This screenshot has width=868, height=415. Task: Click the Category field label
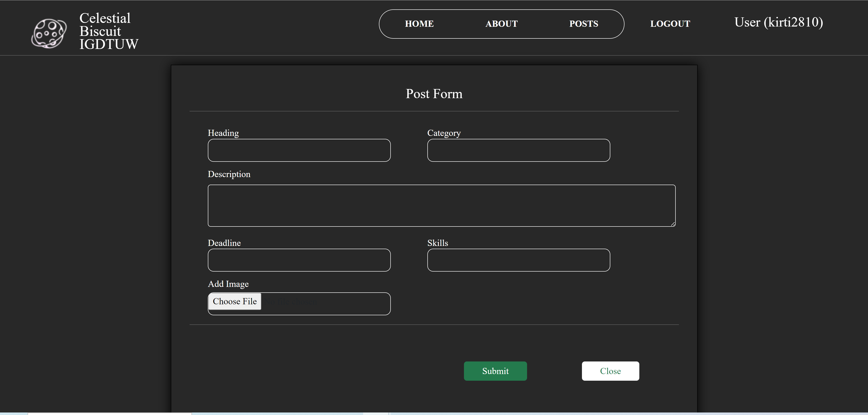click(x=444, y=133)
